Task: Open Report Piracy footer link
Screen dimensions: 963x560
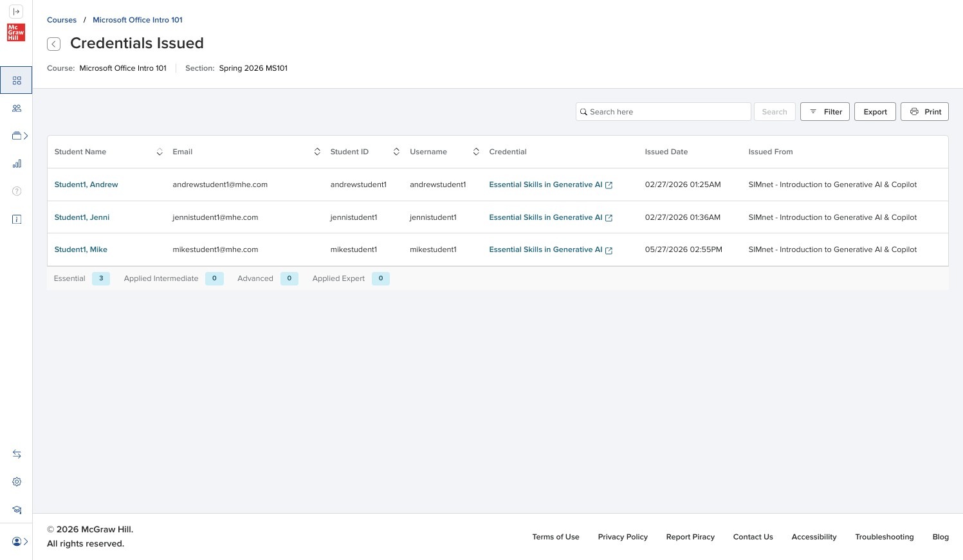Action: [x=690, y=537]
